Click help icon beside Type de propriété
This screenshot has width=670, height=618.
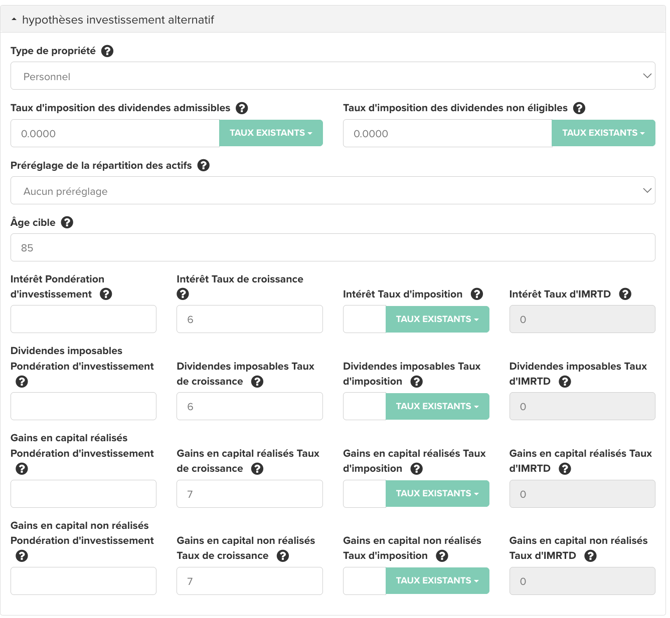point(107,51)
